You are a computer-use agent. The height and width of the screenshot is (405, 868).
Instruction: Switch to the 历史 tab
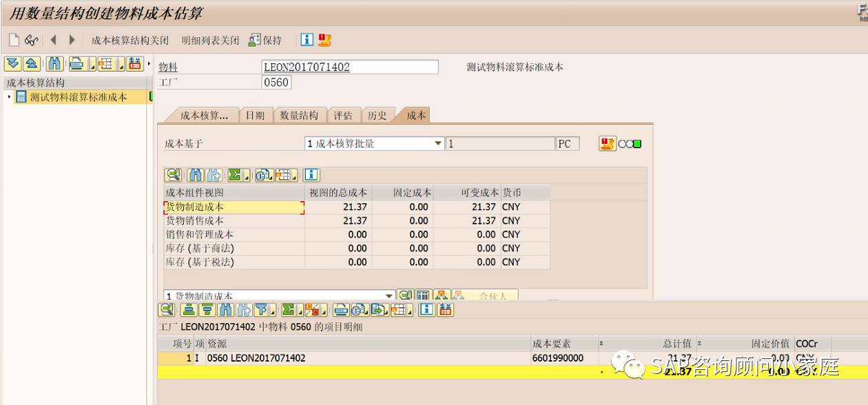point(377,116)
